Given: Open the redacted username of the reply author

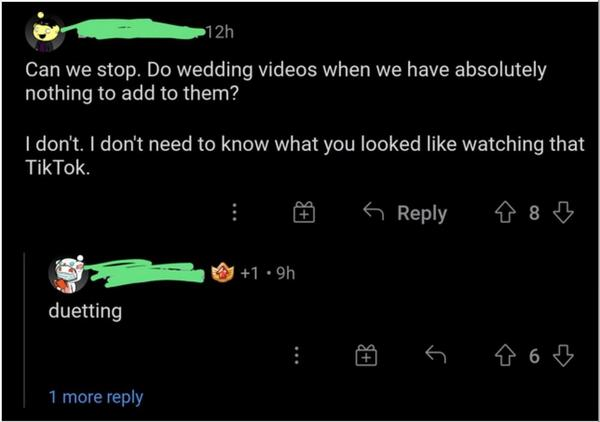Looking at the screenshot, I should click(x=146, y=273).
